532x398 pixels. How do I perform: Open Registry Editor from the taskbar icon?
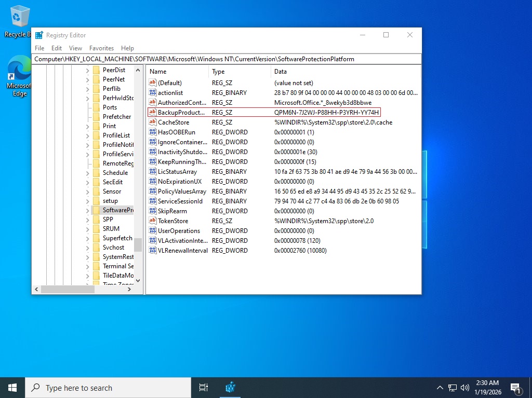[x=231, y=388]
